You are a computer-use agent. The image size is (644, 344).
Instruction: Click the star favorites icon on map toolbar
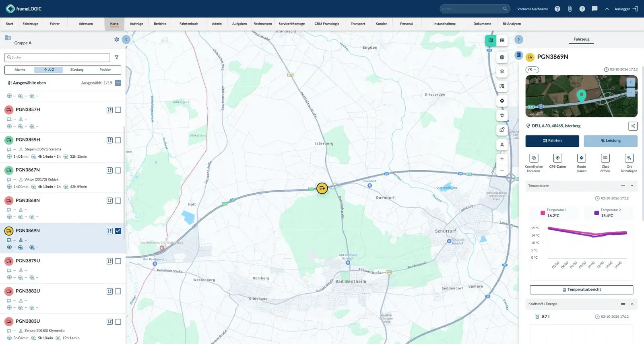click(x=502, y=115)
